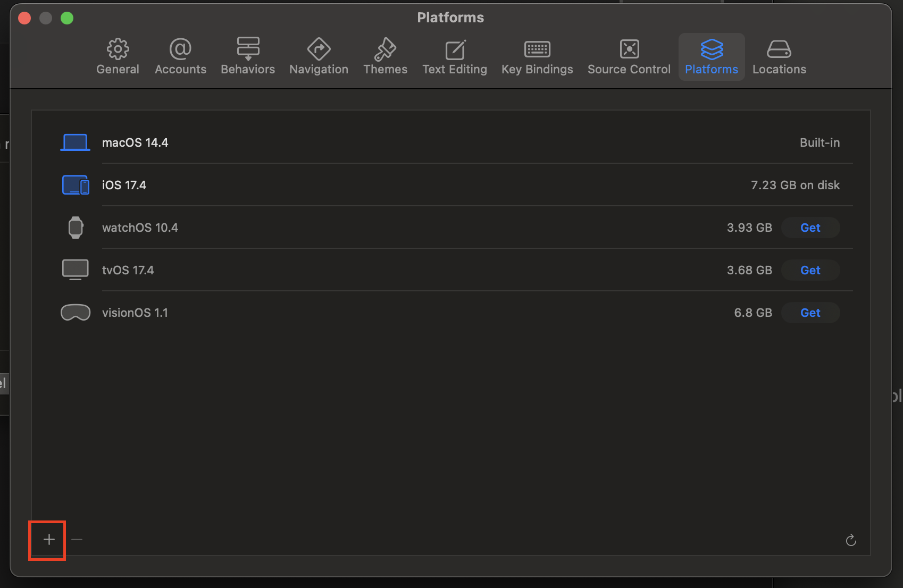Open the Source Control tab

[x=629, y=57]
